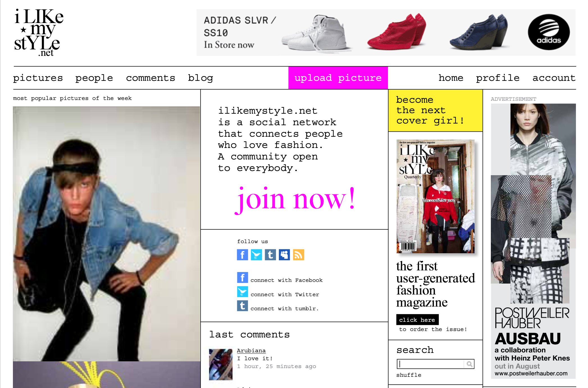The image size is (588, 388).
Task: Open the orange RSS feed icon
Action: (298, 255)
